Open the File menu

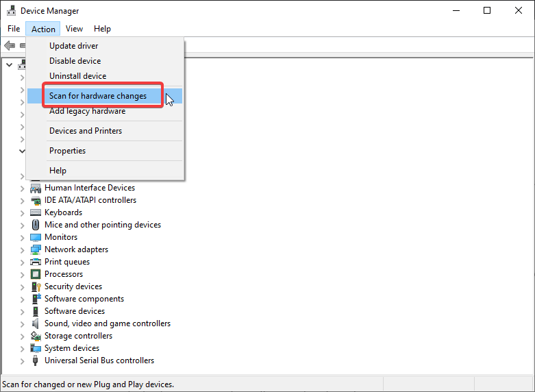(x=14, y=29)
